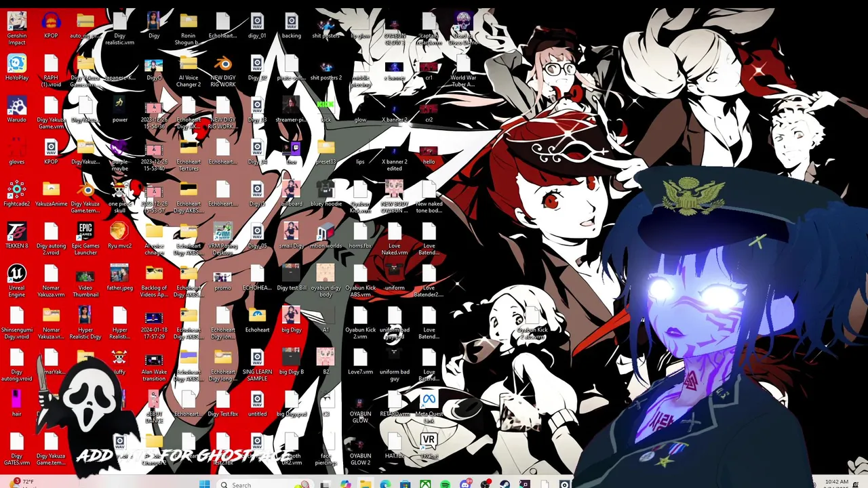Select the one piece skull file
This screenshot has height=488, width=868.
point(119,197)
